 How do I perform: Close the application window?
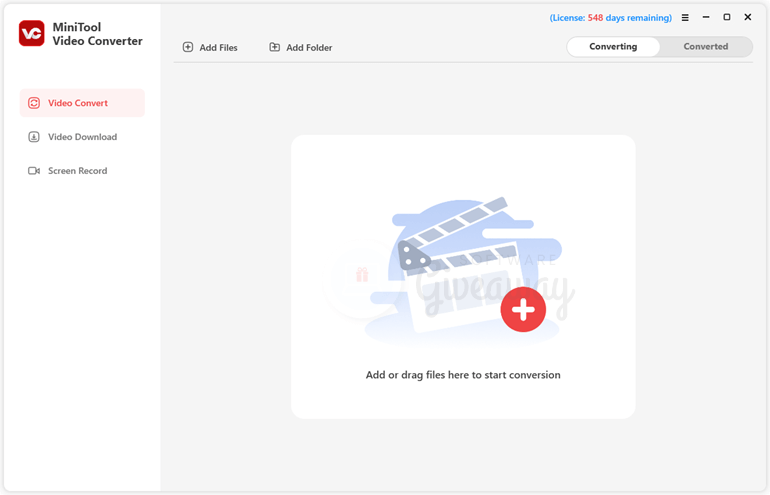(747, 17)
